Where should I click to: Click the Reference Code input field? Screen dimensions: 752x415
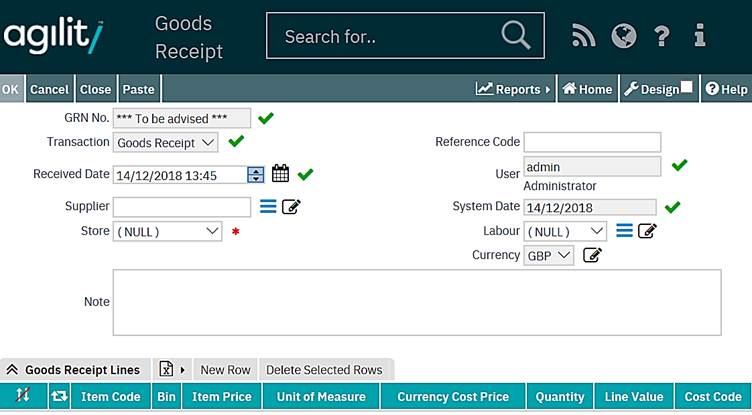tap(592, 142)
